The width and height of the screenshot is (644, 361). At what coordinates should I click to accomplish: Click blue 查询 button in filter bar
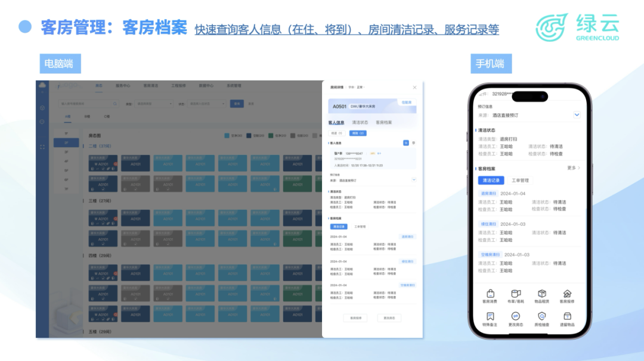point(237,104)
